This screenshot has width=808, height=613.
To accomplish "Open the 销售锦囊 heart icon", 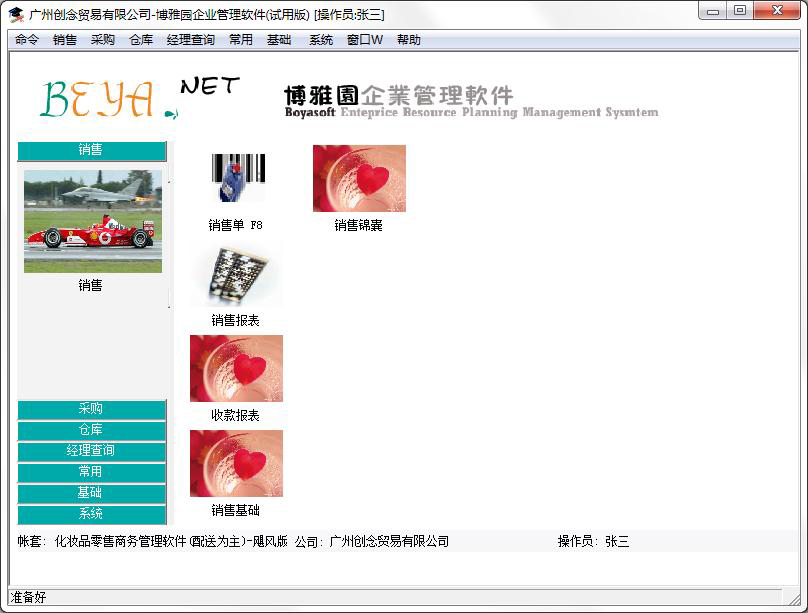I will tap(359, 179).
